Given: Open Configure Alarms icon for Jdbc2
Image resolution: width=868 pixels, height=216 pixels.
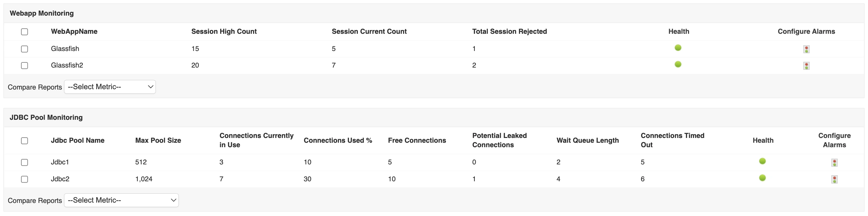Looking at the screenshot, I should pos(834,179).
